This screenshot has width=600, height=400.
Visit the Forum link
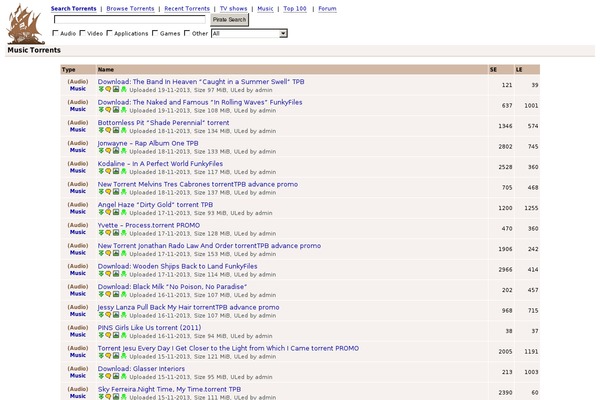327,8
